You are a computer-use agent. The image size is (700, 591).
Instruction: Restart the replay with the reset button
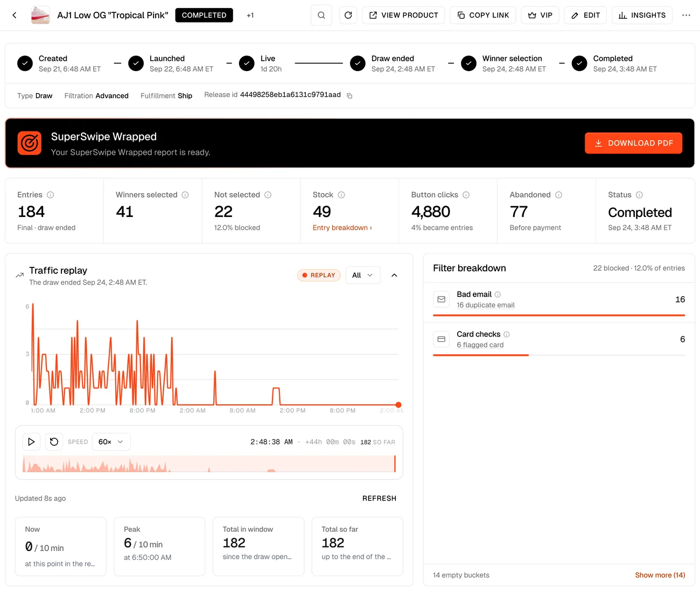pyautogui.click(x=54, y=442)
